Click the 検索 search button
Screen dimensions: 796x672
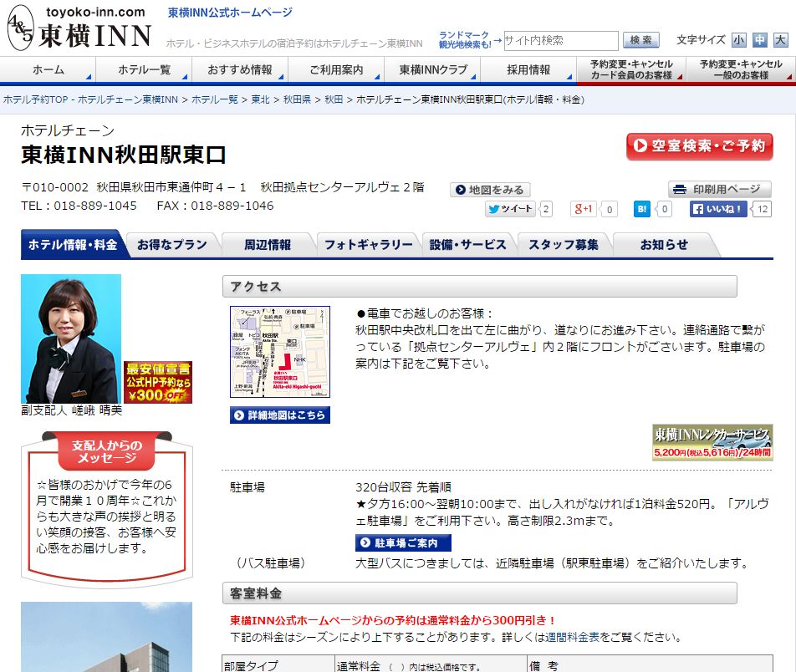tap(640, 40)
